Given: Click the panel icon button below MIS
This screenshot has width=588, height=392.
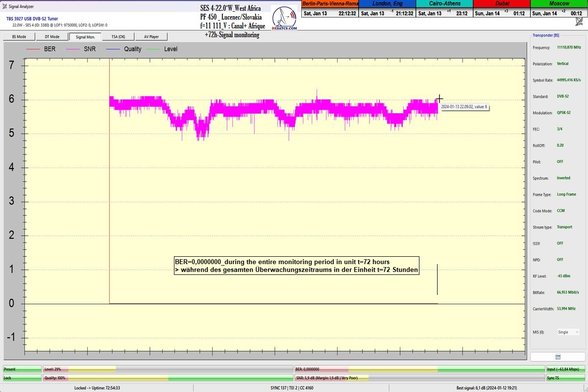Looking at the screenshot, I should (x=558, y=357).
